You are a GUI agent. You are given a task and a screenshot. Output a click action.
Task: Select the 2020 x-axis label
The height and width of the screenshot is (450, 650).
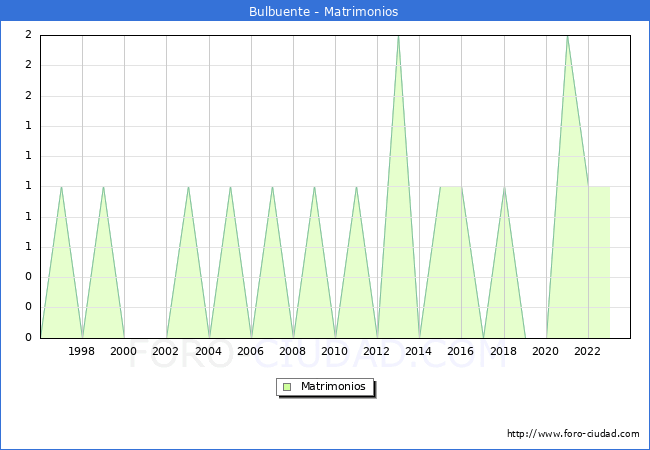pos(545,351)
